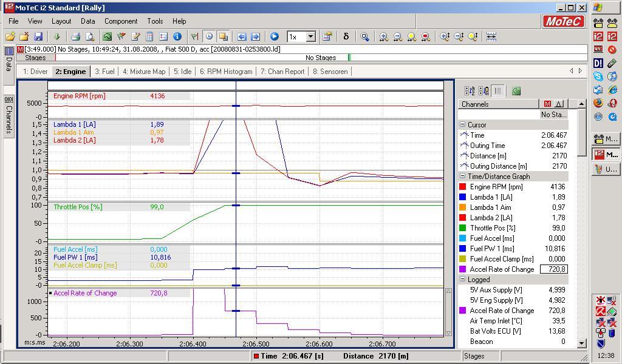Toggle the delta column button in Channels header

click(559, 104)
